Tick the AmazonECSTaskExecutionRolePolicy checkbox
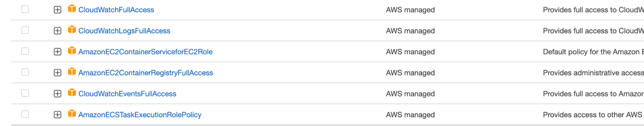Viewport: 644px width, 126px height. pos(25,114)
